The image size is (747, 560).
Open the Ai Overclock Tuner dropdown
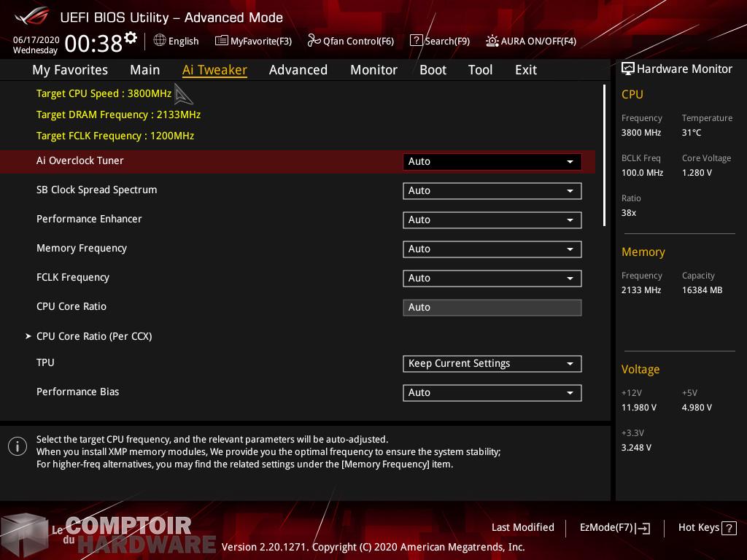tap(492, 161)
